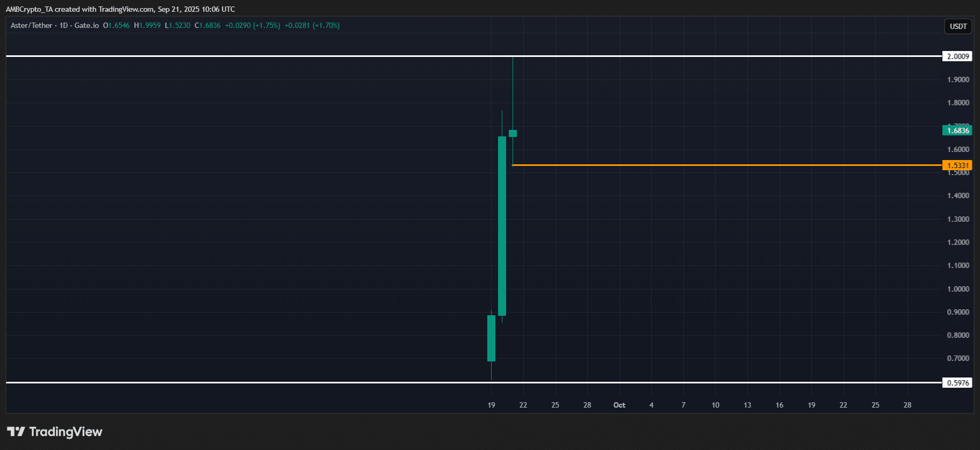Click the TradingView logo
The image size is (980, 450).
pyautogui.click(x=55, y=432)
